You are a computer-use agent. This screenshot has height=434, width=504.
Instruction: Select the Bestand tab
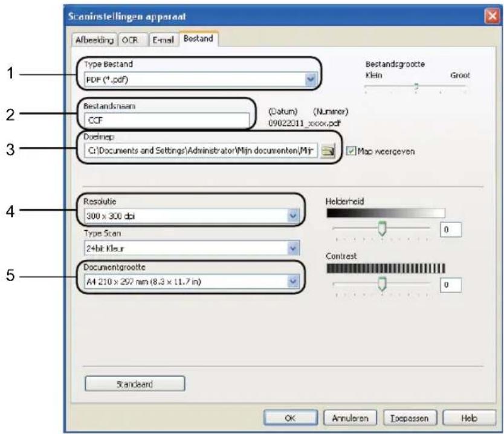(198, 39)
